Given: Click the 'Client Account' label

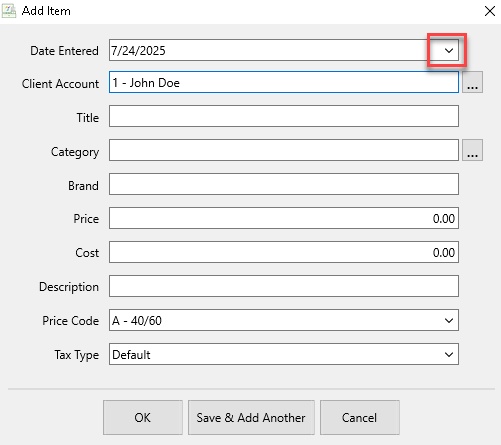Looking at the screenshot, I should (x=60, y=83).
